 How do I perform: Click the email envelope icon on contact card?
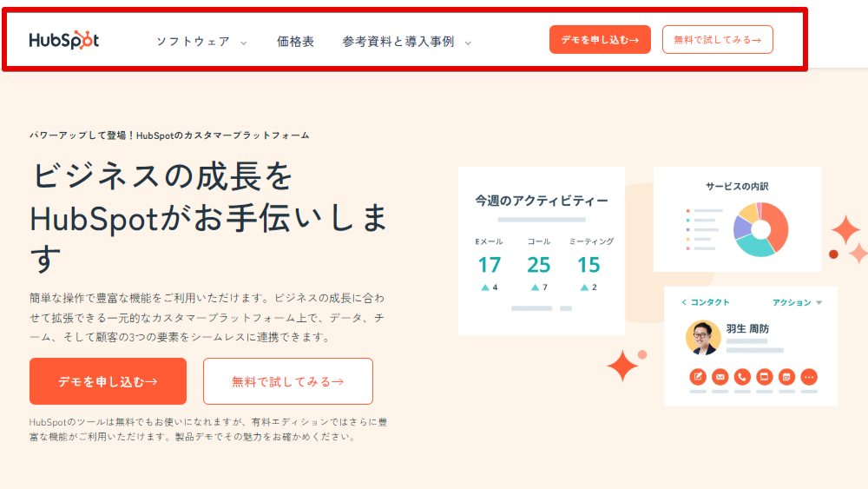pyautogui.click(x=720, y=377)
